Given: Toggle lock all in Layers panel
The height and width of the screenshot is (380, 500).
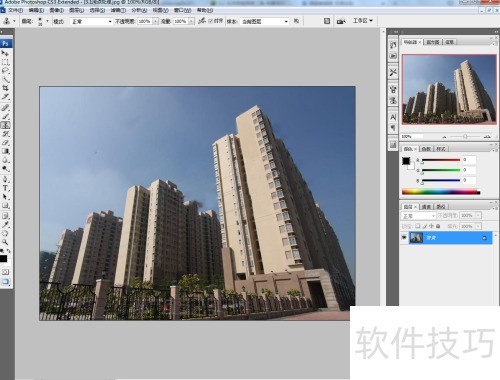Looking at the screenshot, I should pos(438,226).
